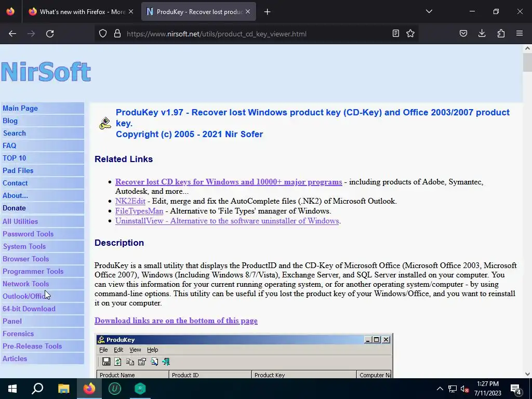532x399 pixels.
Task: Close the What's new with Firefox tab
Action: [131, 11]
